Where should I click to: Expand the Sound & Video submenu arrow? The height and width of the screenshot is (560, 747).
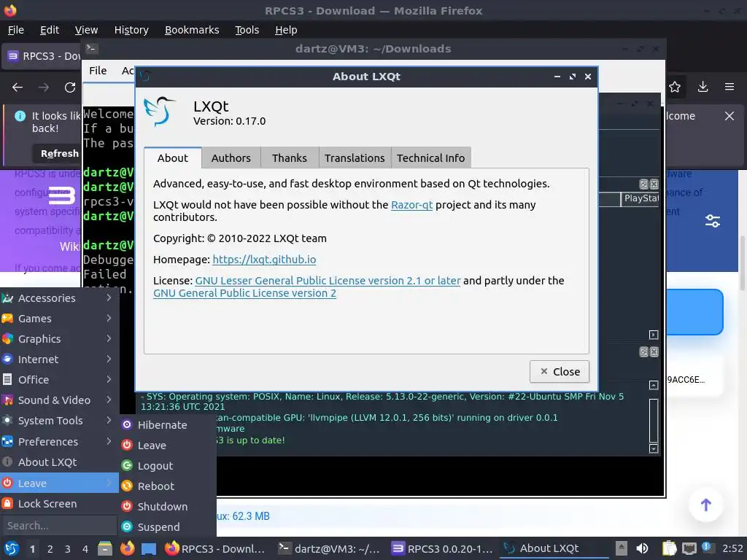(x=109, y=400)
